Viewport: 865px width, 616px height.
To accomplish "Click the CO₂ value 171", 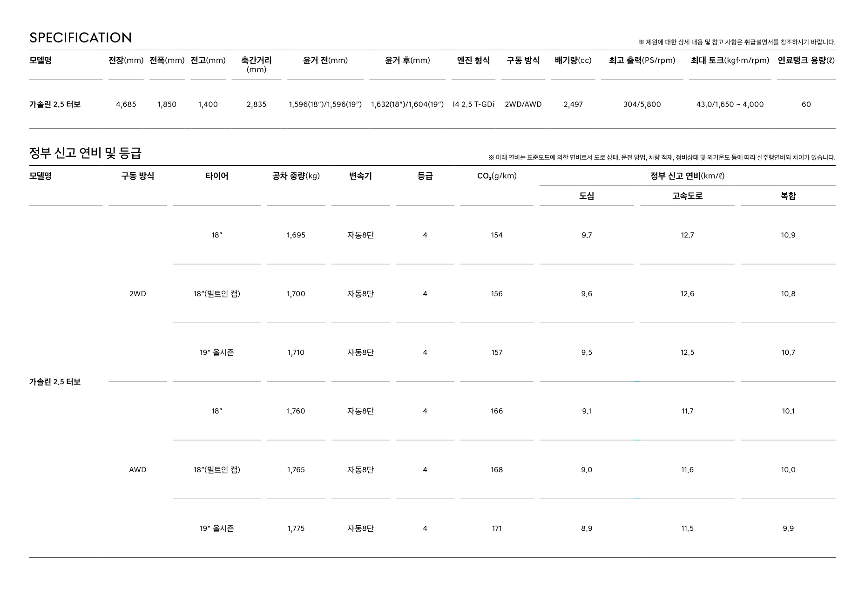I will click(497, 528).
